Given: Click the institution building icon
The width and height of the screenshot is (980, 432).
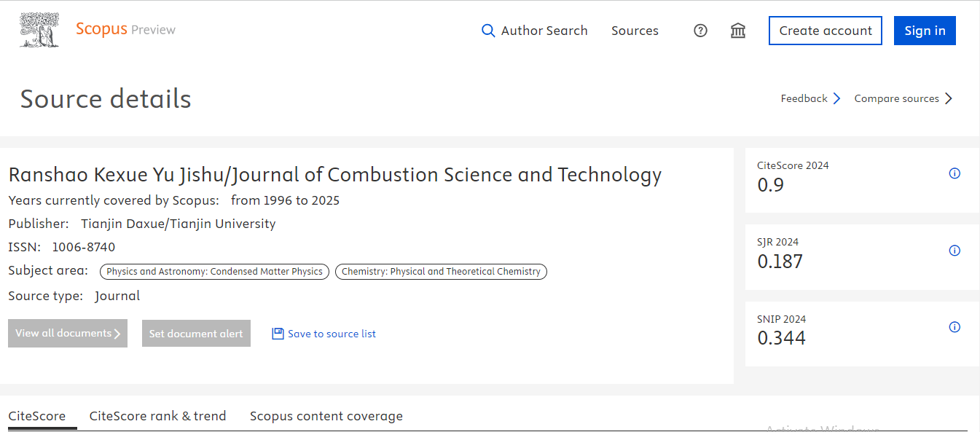Looking at the screenshot, I should [738, 31].
